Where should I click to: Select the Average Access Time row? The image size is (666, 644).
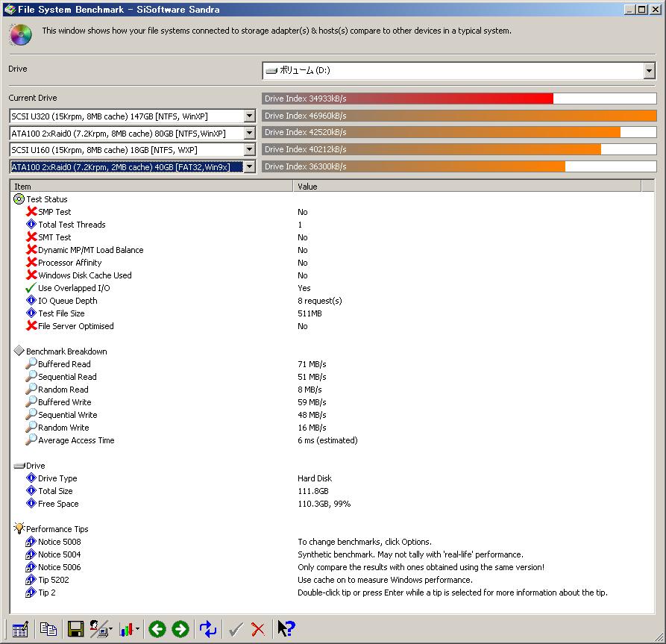tap(331, 440)
